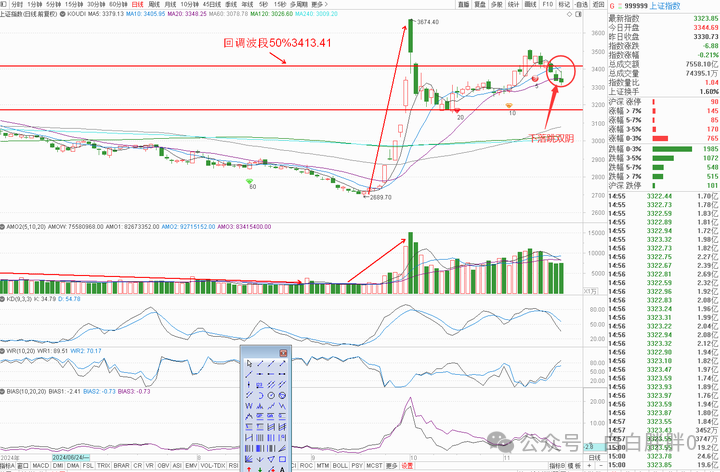Switch to DMI indicator tab
Screen dimensions: 720x472
[58, 466]
